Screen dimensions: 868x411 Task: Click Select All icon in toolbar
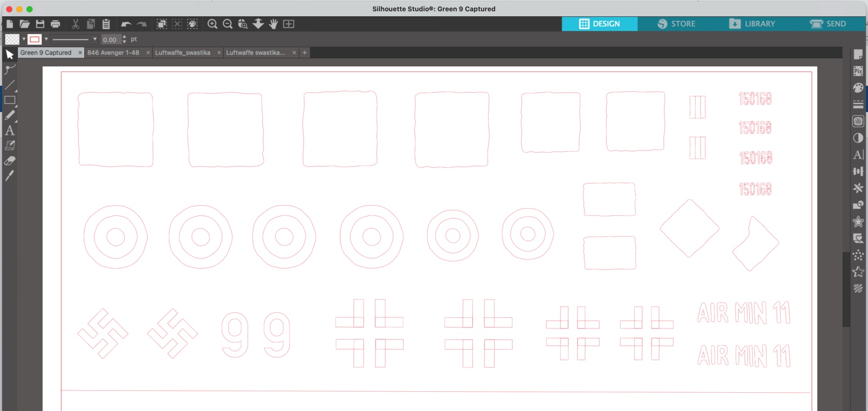(x=162, y=24)
